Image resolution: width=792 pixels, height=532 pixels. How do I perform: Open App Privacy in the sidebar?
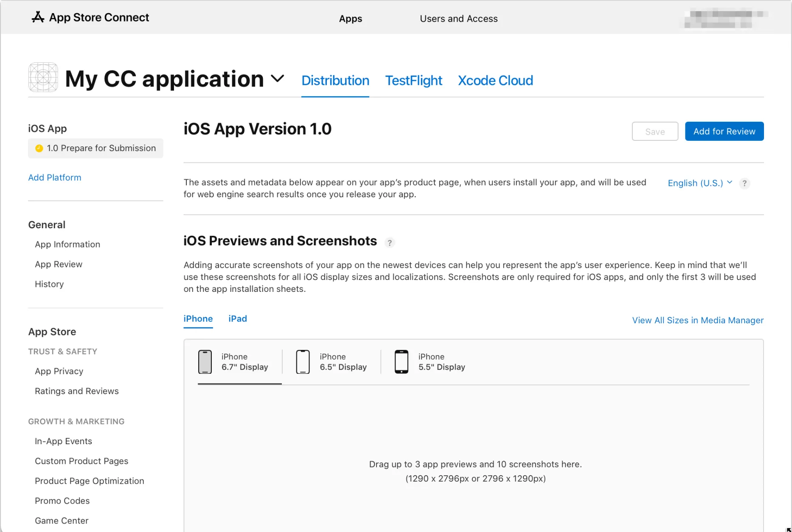click(59, 371)
